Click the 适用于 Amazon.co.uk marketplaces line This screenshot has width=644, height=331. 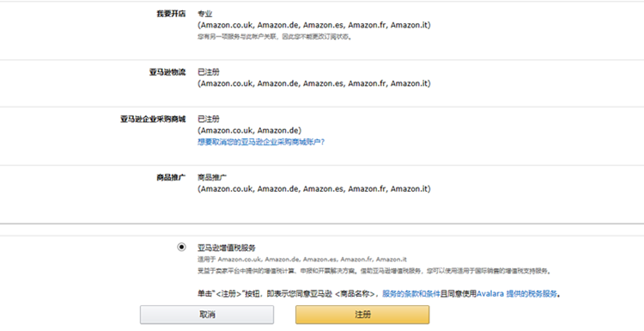(302, 260)
